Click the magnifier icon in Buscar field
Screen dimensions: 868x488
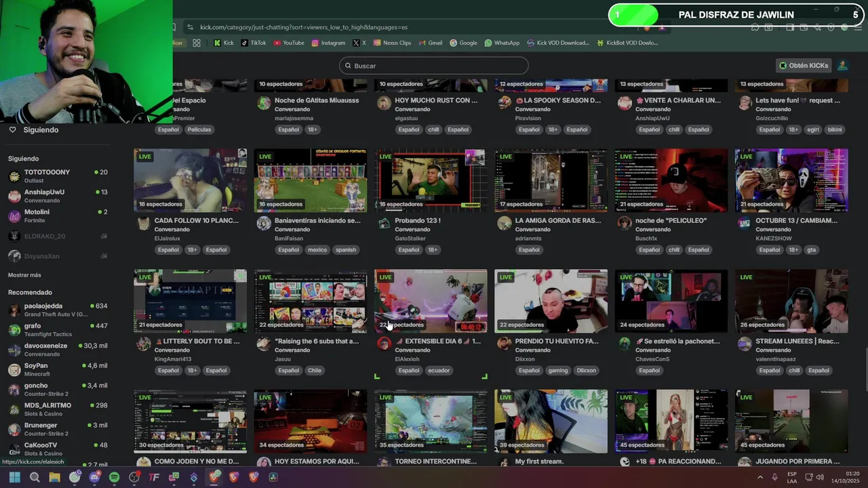[x=348, y=66]
